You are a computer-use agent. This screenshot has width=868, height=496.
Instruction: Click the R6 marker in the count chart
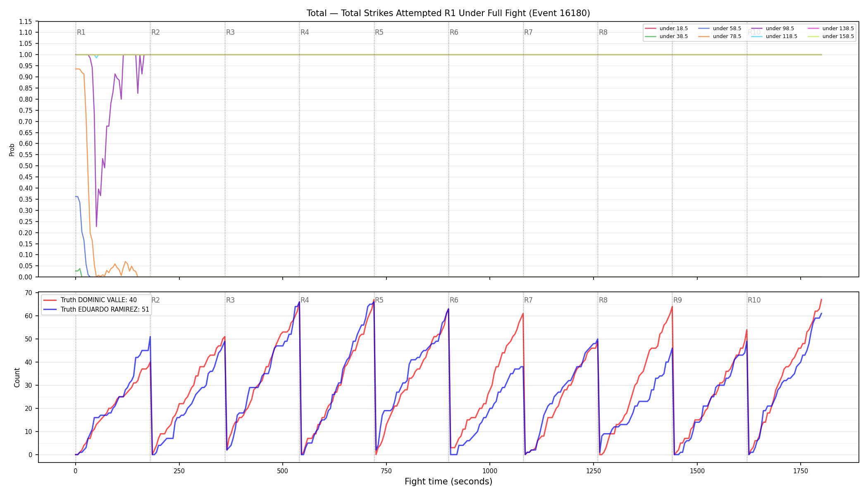click(454, 300)
